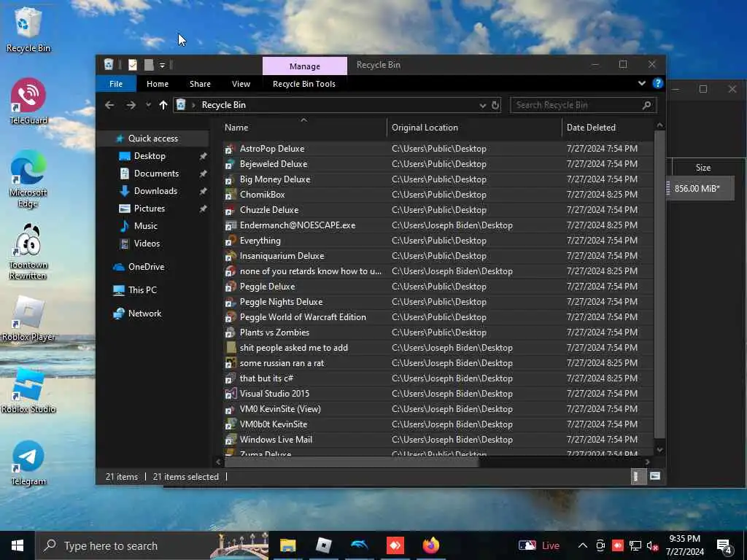Image resolution: width=747 pixels, height=560 pixels.
Task: Click the New folder quick access toolbar icon
Action: (149, 64)
